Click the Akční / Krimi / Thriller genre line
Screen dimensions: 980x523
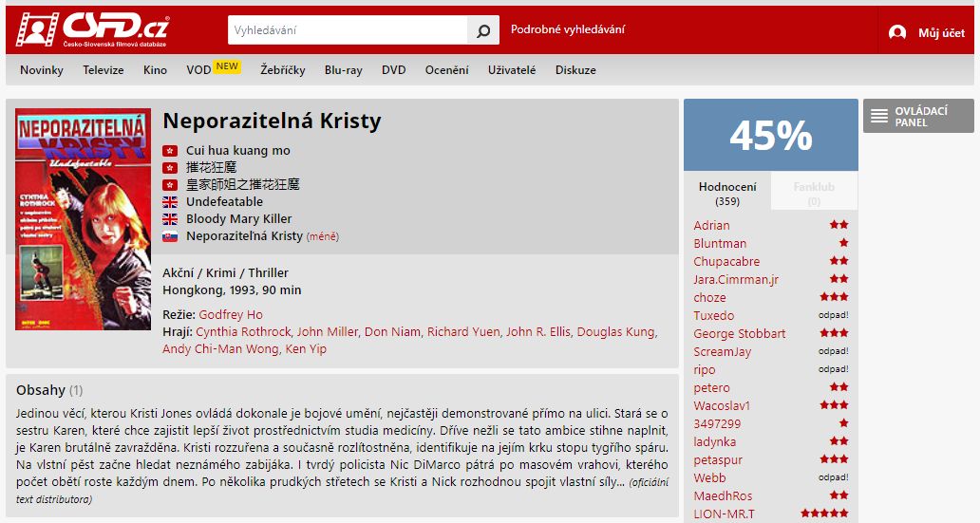click(226, 273)
